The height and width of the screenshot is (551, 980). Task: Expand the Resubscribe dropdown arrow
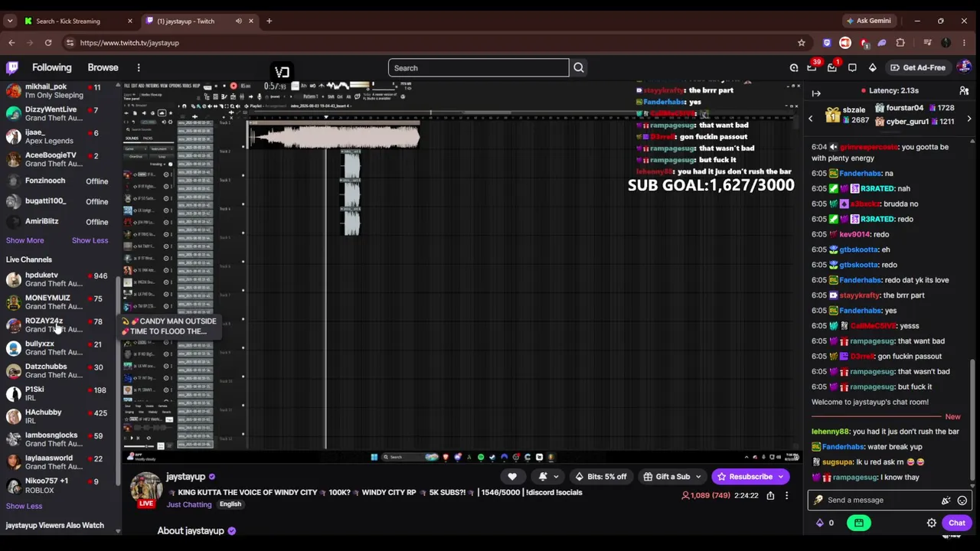click(780, 477)
